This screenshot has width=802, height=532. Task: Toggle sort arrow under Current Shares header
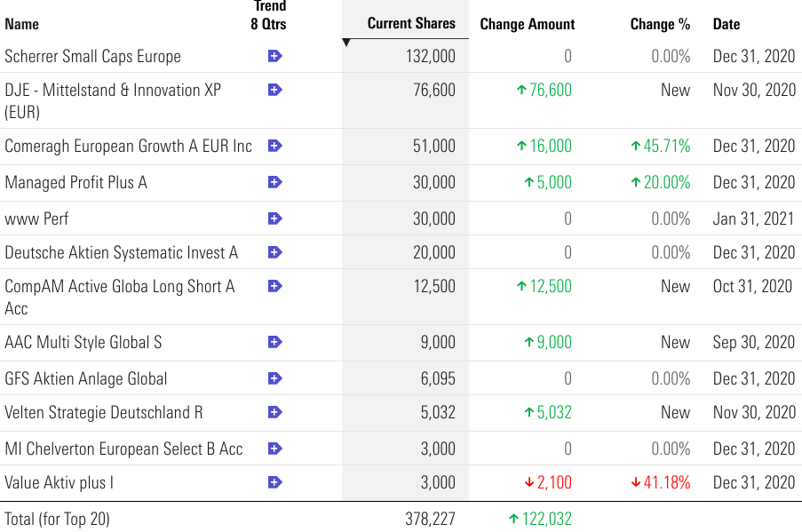(346, 43)
